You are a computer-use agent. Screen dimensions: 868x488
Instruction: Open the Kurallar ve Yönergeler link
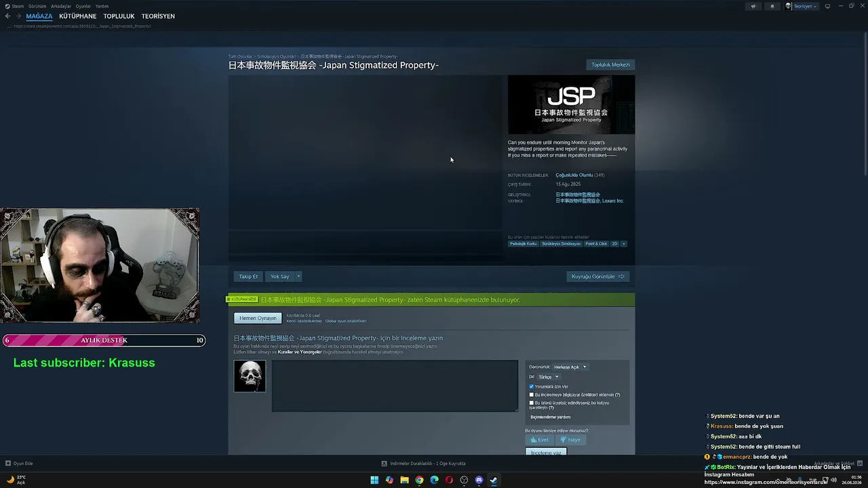pos(300,352)
